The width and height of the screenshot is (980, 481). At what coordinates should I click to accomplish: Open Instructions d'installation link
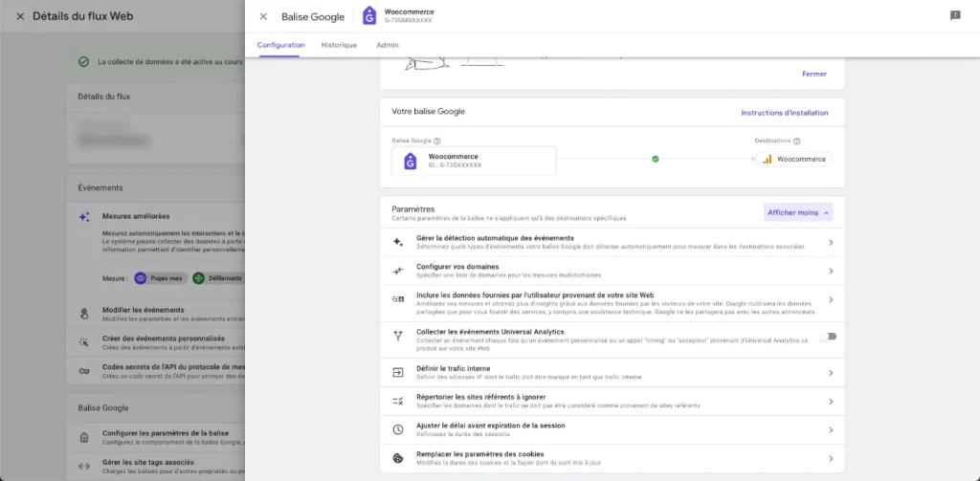pos(785,113)
